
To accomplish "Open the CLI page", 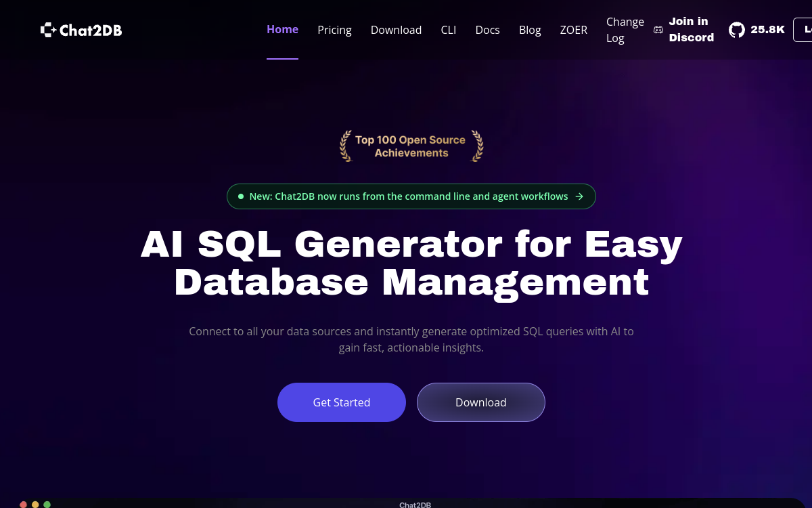I will [x=449, y=30].
